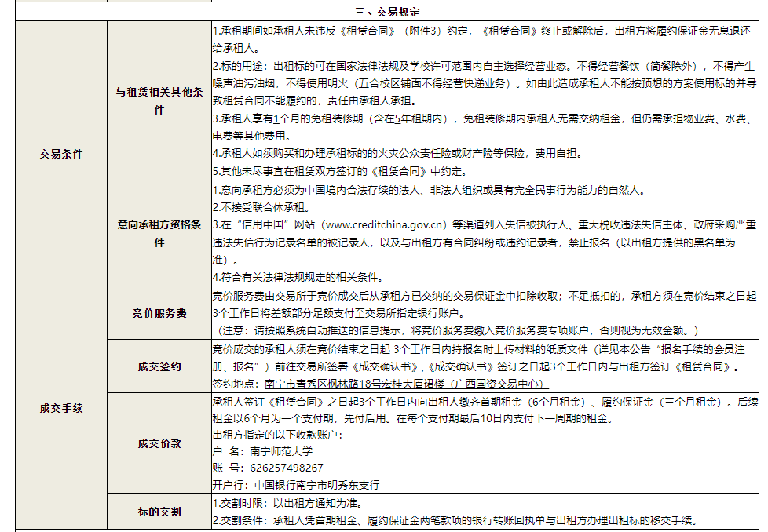Click the 注意 note about 竞价服务费专项账户
Viewport: 768px width, 532px height.
pyautogui.click(x=455, y=330)
